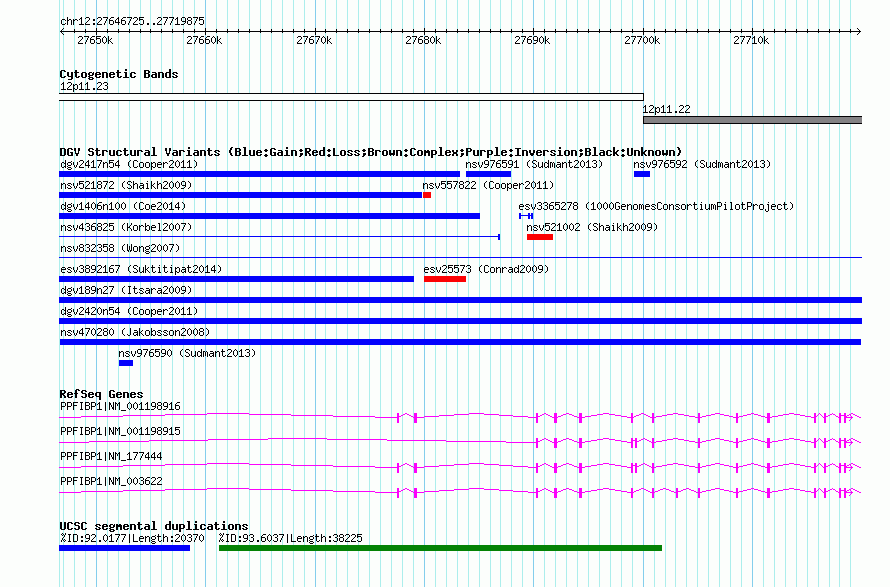
Task: Click the 27690k ruler tick label
Action: click(532, 41)
